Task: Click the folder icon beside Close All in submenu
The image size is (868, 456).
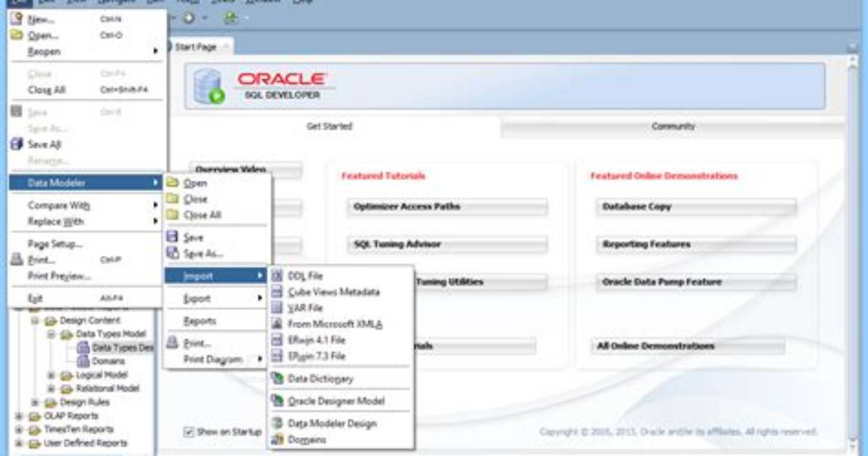Action: click(173, 214)
